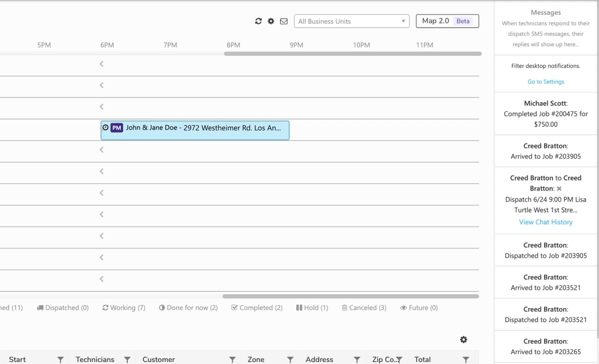
Task: Toggle the Completed (2) status filter
Action: [x=257, y=307]
